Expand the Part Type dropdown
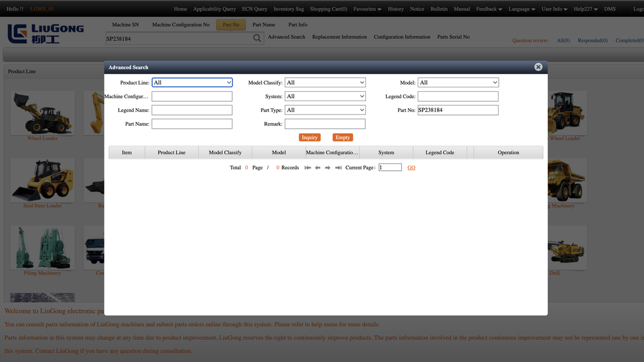Screen dimensions: 644x362 tap(325, 110)
